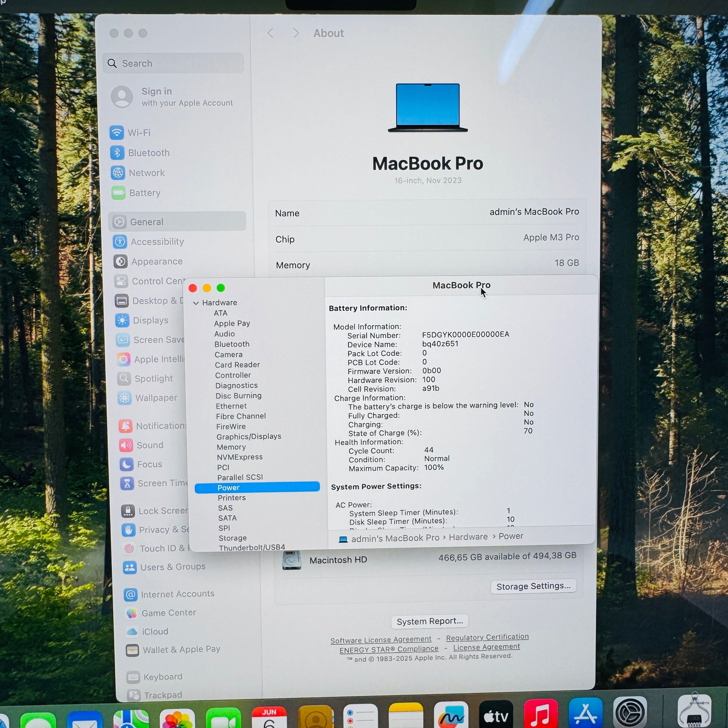The height and width of the screenshot is (728, 728).
Task: Select NVMExpress in hardware list
Action: [240, 457]
